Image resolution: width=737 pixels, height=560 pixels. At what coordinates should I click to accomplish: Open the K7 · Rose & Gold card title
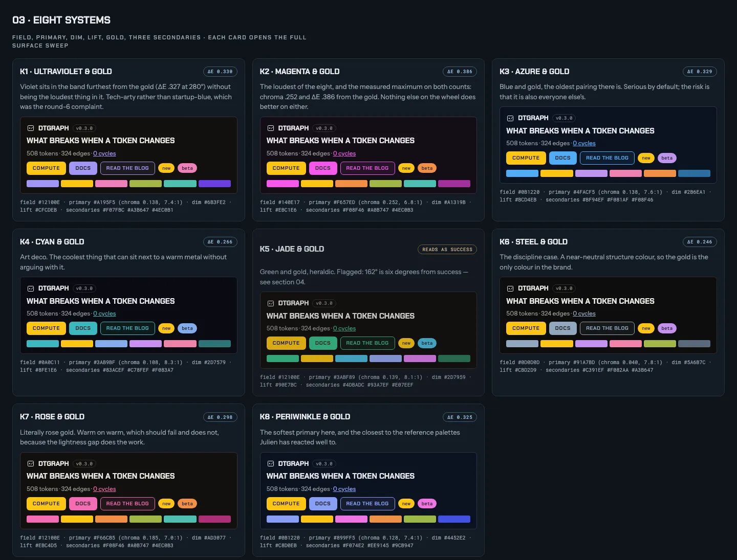coord(52,417)
